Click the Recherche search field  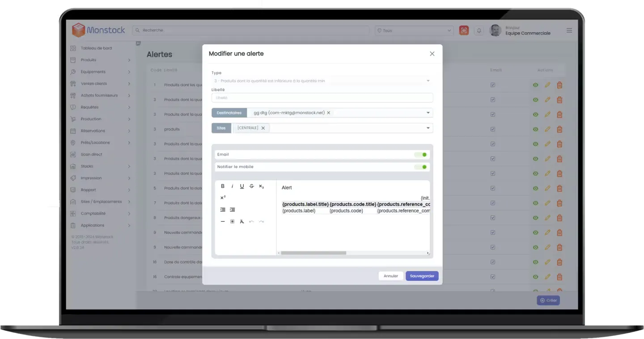251,30
